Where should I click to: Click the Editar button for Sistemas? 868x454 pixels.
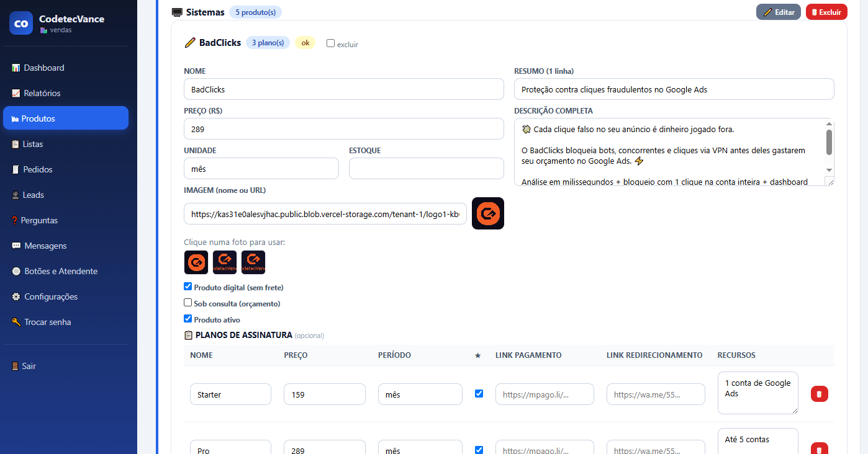(779, 12)
